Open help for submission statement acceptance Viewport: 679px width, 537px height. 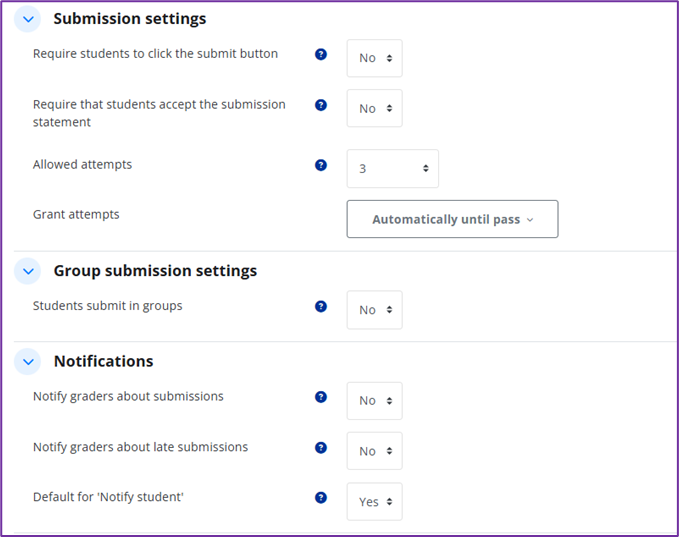point(321,104)
